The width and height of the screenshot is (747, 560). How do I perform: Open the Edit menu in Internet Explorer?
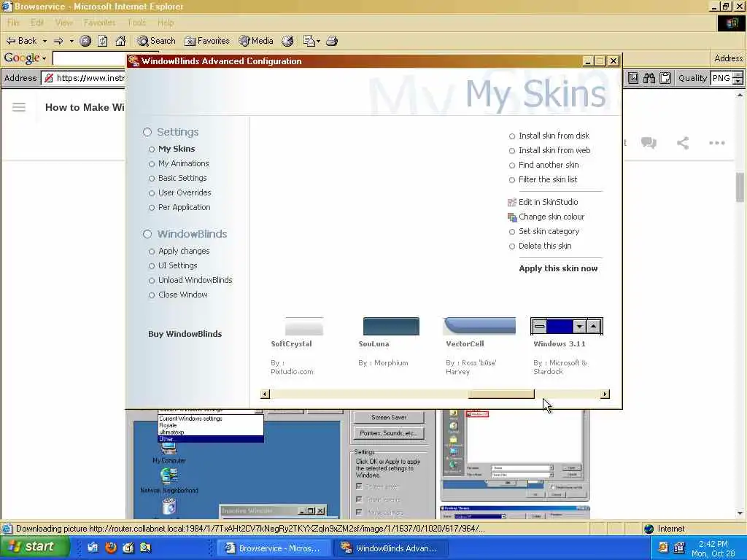tap(37, 23)
